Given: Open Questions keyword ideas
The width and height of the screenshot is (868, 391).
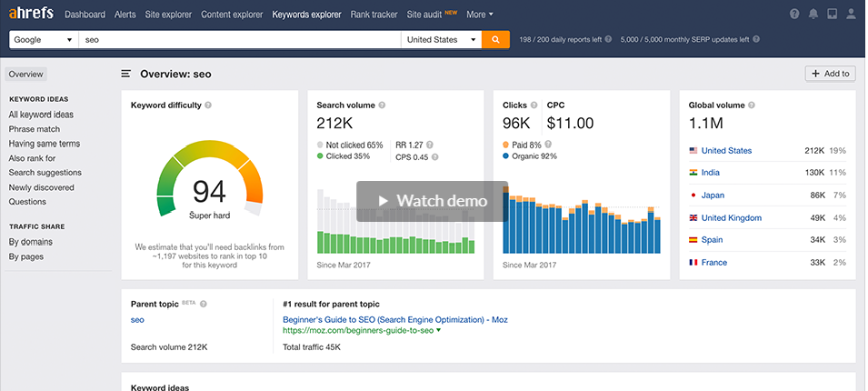Looking at the screenshot, I should (x=27, y=202).
